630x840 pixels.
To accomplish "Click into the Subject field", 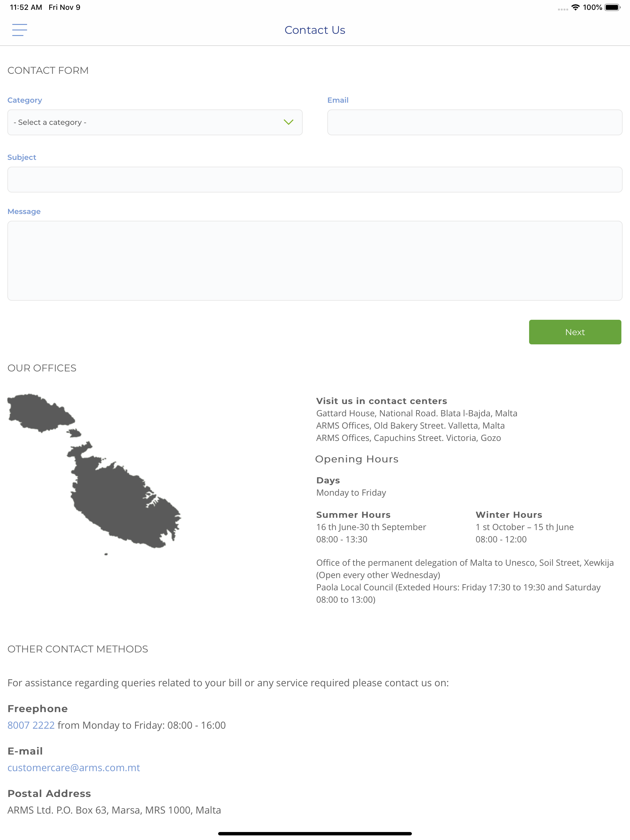I will [x=315, y=180].
